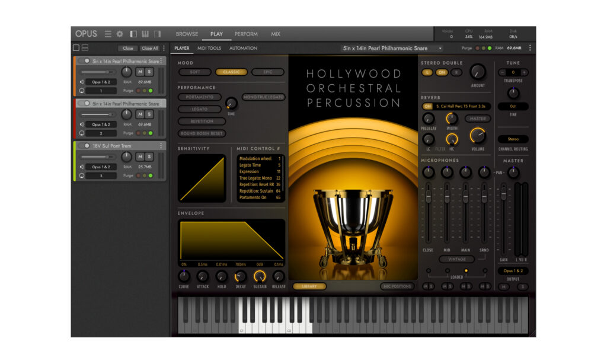Open the player three-dot menu next to RAM 69.6MB
The height and width of the screenshot is (364, 607).
[x=530, y=48]
